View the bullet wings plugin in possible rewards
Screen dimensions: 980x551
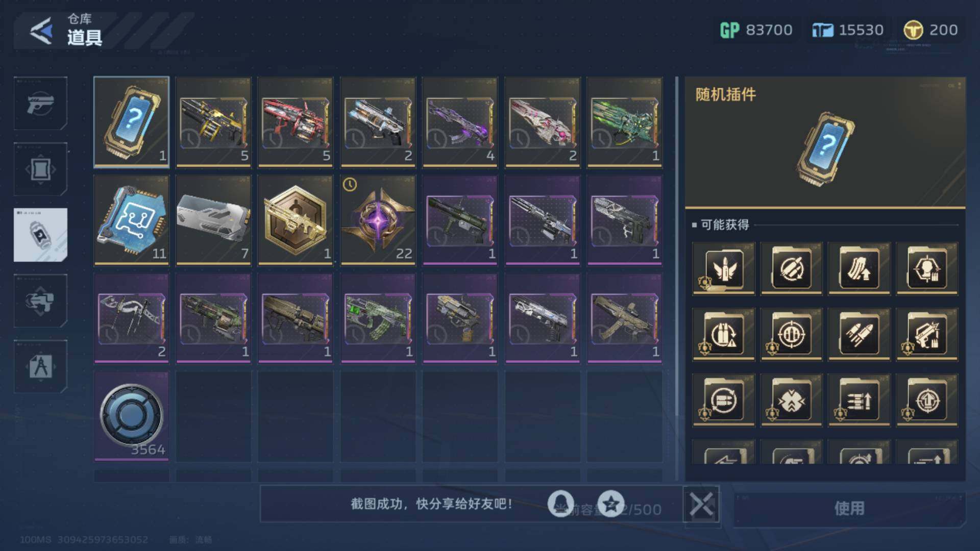point(723,268)
